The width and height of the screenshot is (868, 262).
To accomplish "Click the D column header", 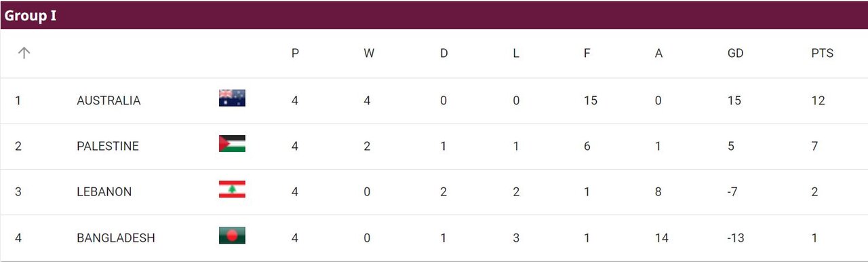I will pos(444,53).
